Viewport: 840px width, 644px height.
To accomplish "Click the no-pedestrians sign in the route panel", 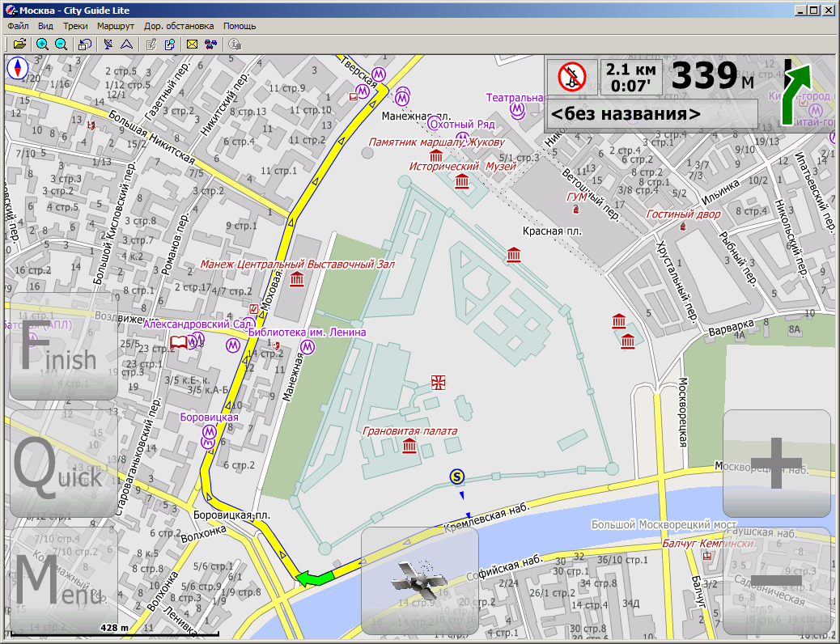I will pyautogui.click(x=572, y=77).
